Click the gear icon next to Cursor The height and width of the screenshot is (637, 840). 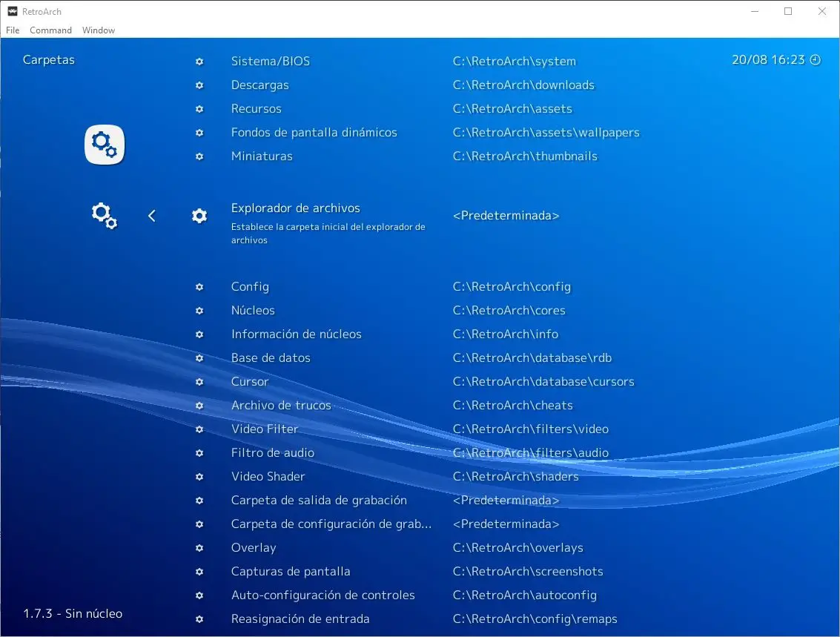(199, 382)
